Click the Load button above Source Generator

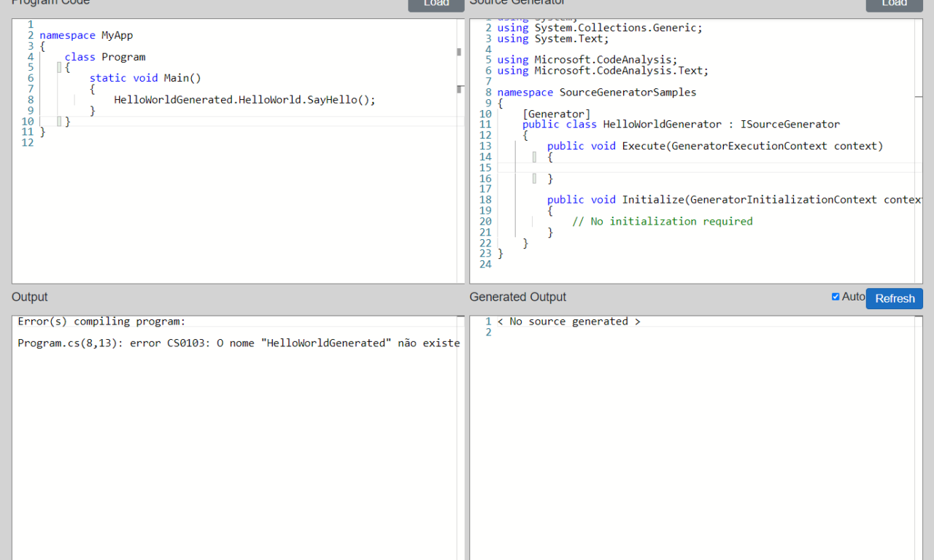[x=894, y=4]
